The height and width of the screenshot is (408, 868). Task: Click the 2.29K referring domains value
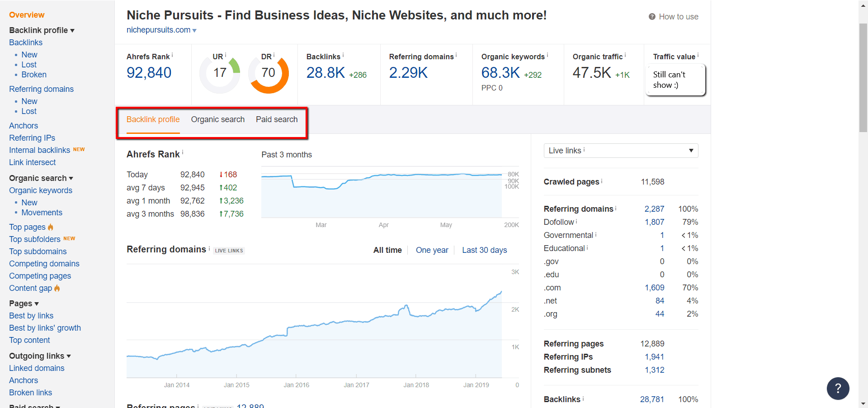(408, 73)
